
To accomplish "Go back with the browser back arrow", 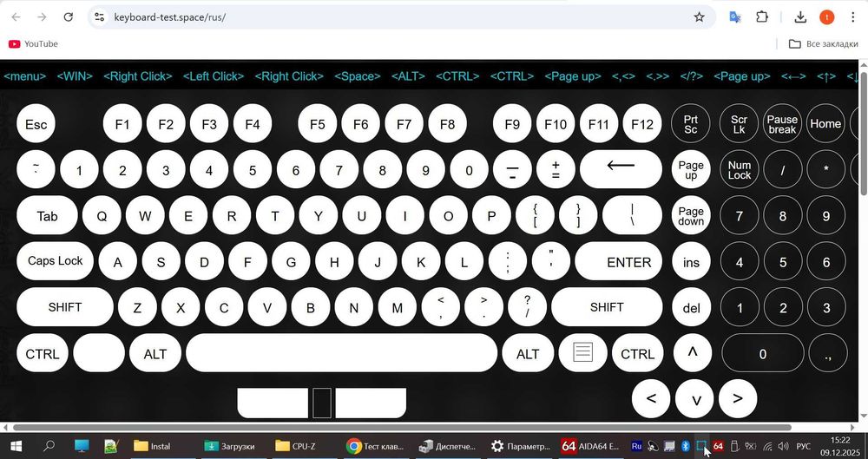I will [16, 17].
